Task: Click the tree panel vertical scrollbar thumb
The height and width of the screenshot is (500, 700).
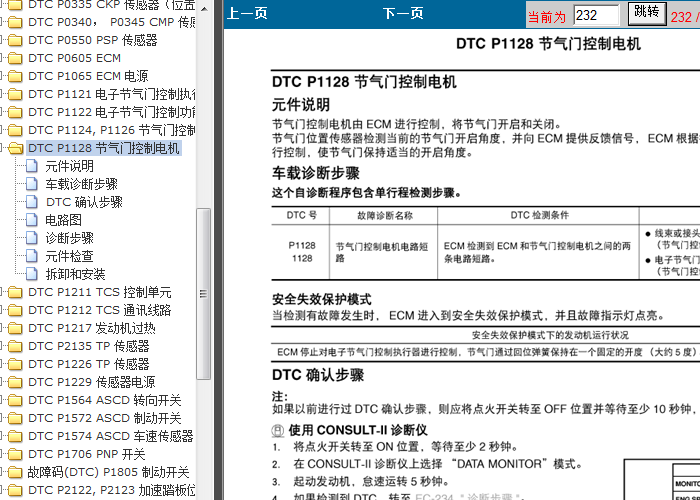Action: [x=204, y=294]
